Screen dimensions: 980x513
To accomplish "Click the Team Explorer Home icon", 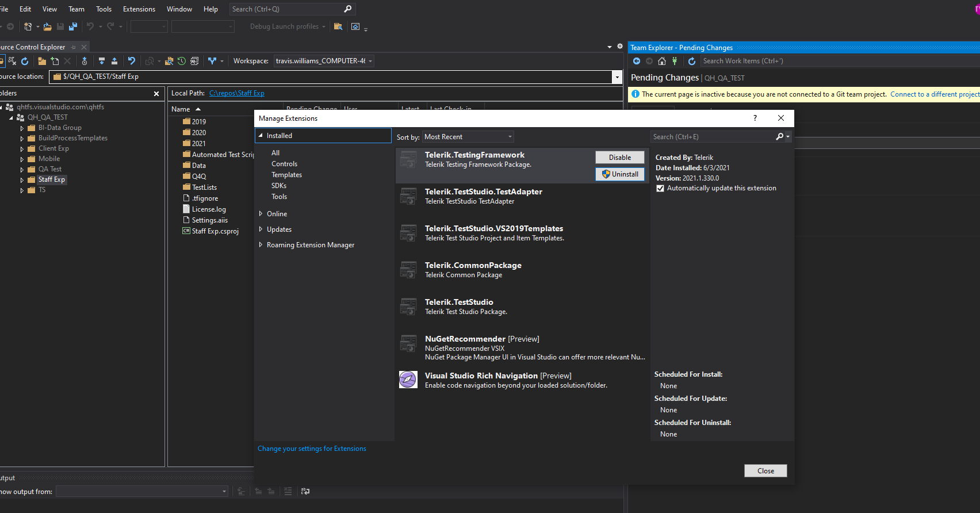I will [x=662, y=61].
